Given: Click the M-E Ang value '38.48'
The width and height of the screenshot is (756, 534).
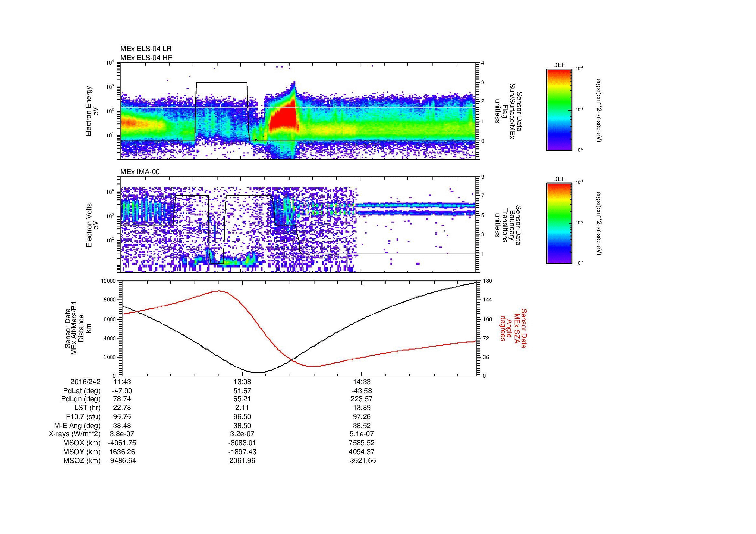Looking at the screenshot, I should [x=122, y=425].
